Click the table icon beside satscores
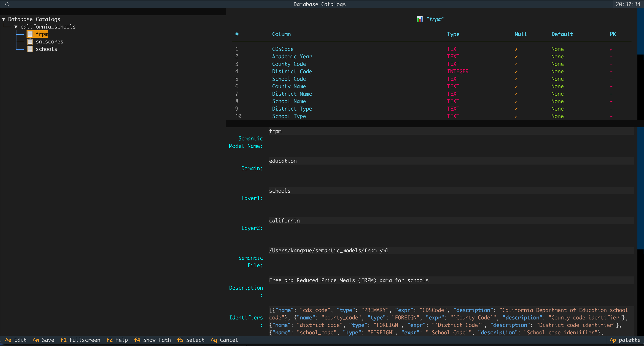 (30, 41)
